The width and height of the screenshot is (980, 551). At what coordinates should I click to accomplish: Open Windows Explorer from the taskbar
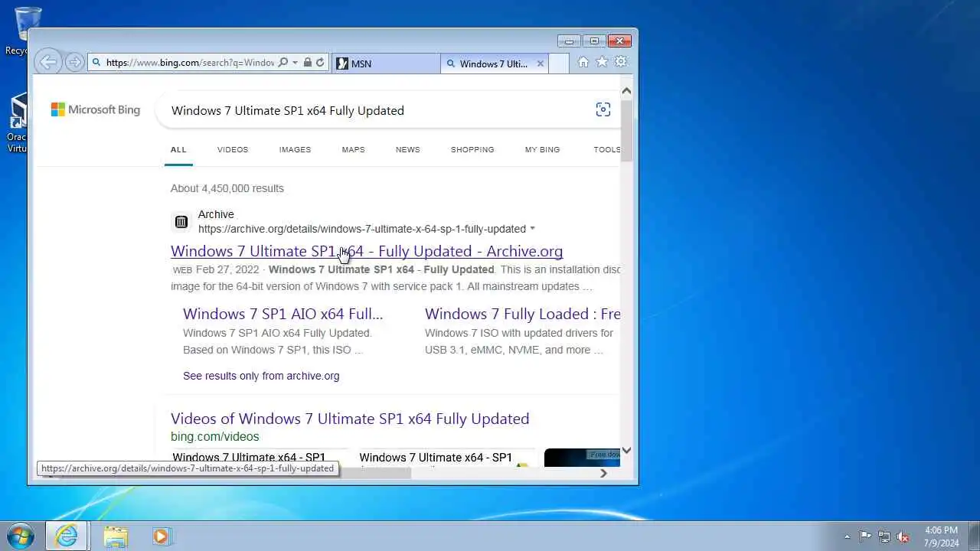116,536
